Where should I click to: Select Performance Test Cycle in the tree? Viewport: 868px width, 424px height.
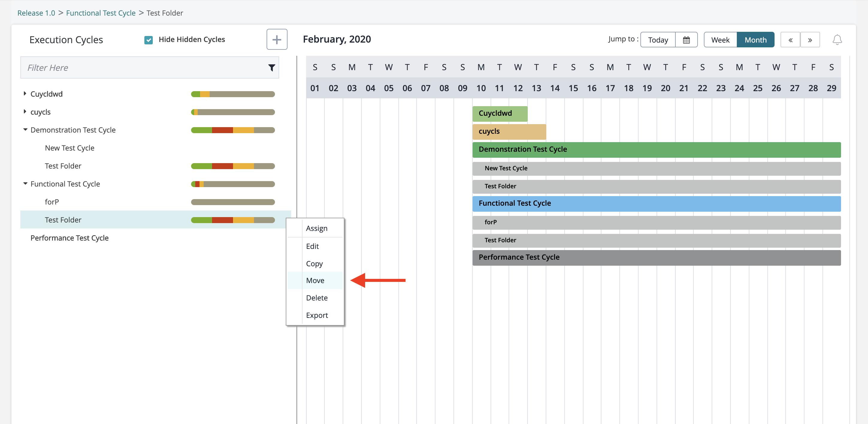(x=69, y=238)
